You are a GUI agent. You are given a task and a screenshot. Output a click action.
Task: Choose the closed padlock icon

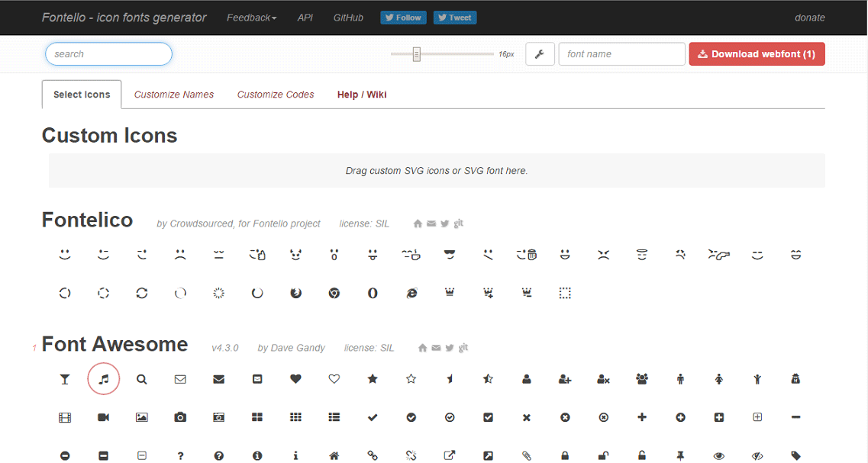565,456
